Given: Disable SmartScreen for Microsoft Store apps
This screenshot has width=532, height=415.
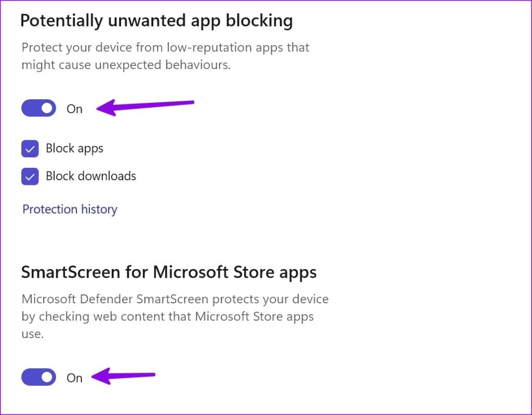Looking at the screenshot, I should click(x=38, y=377).
